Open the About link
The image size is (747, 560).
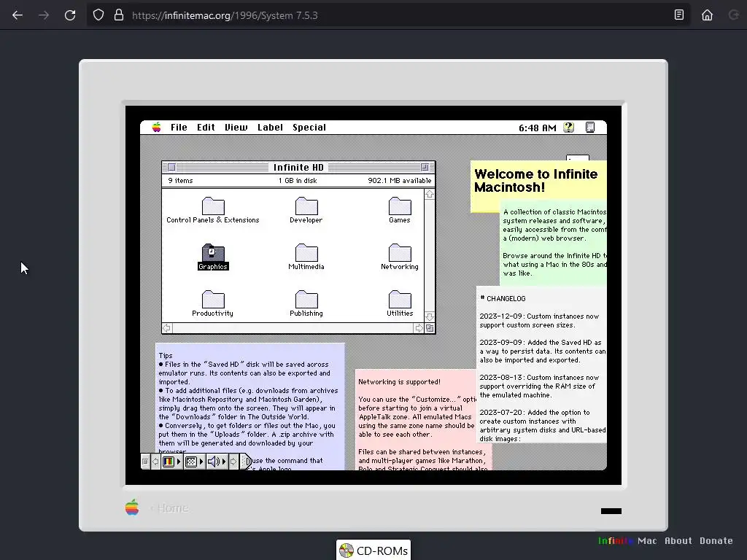click(678, 540)
